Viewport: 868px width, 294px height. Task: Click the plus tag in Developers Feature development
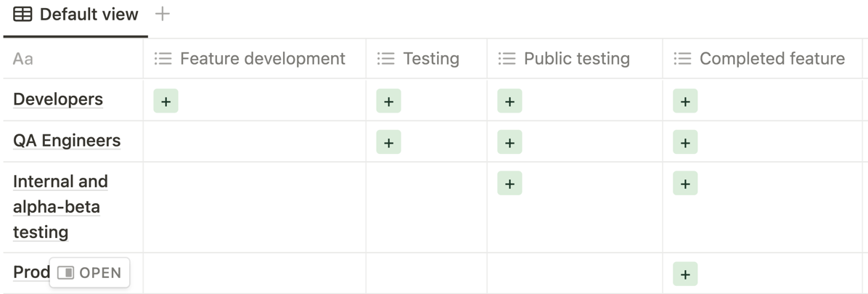coord(165,102)
